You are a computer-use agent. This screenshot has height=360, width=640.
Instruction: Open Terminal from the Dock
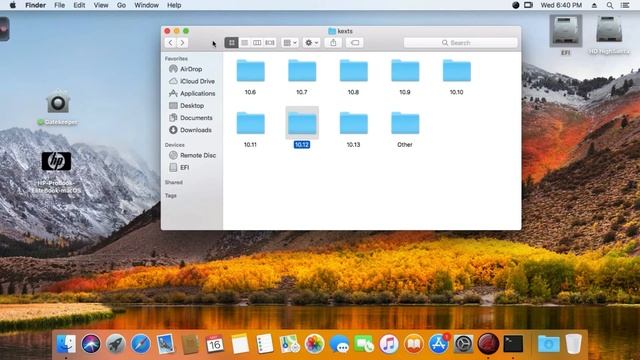coord(513,344)
